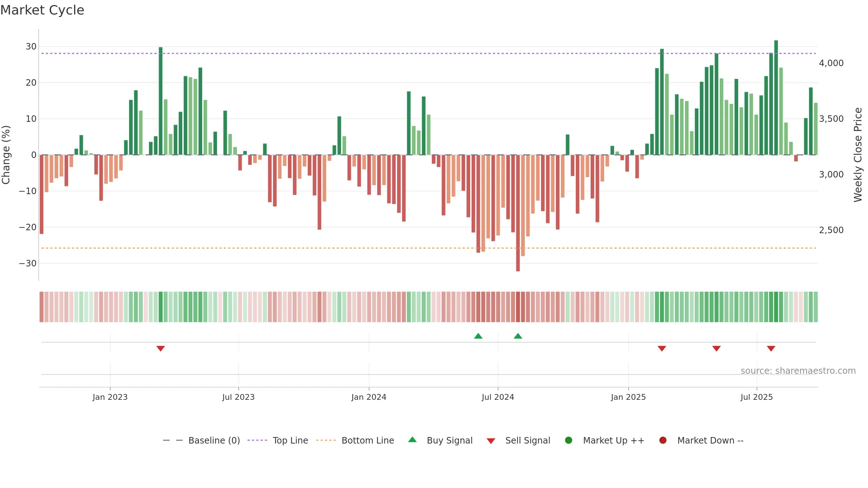
Task: Click the Change (%) axis title
Action: tap(6, 155)
